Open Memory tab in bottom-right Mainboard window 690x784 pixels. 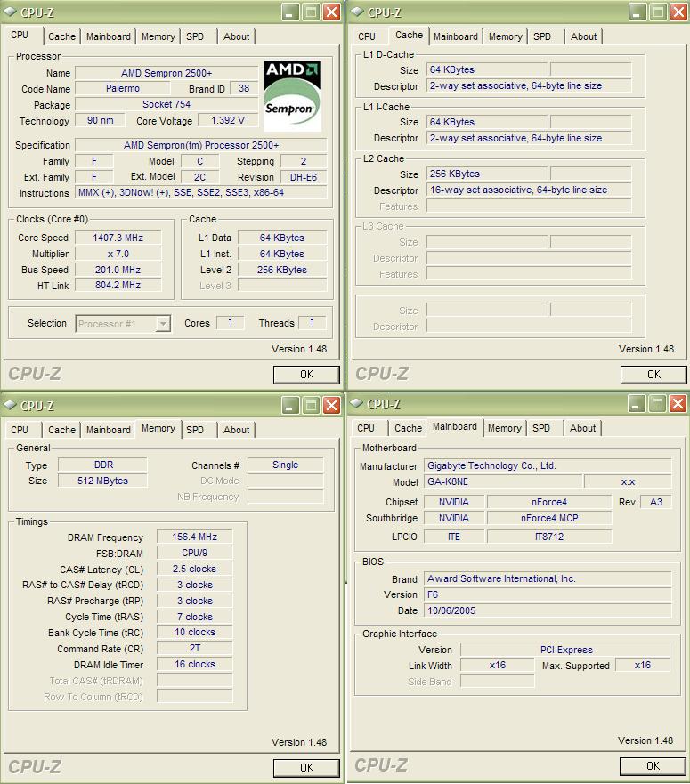504,429
